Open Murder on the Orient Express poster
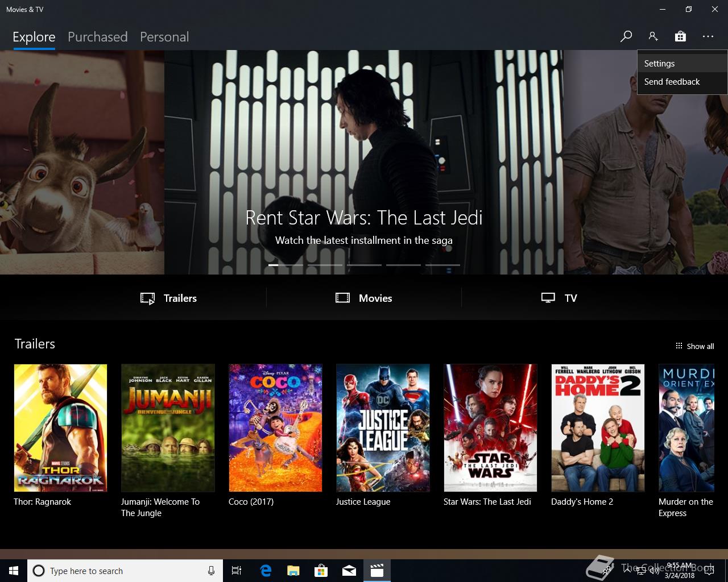Image resolution: width=728 pixels, height=582 pixels. (686, 428)
